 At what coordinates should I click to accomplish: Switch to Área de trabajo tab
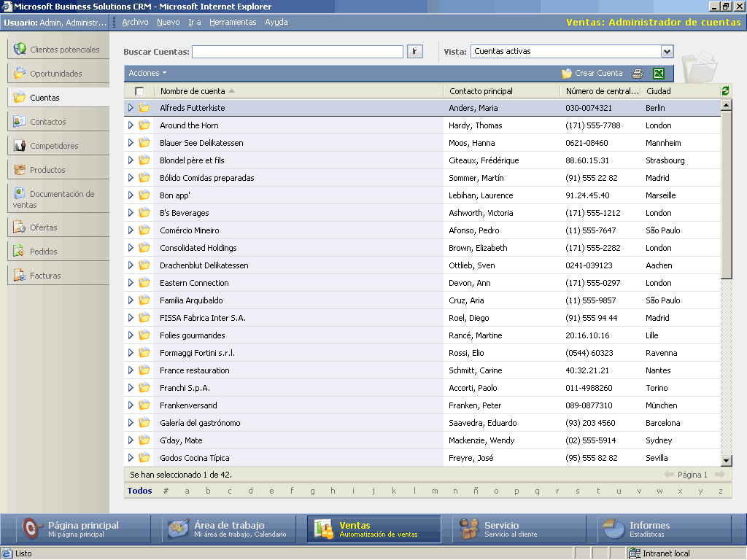click(x=228, y=529)
